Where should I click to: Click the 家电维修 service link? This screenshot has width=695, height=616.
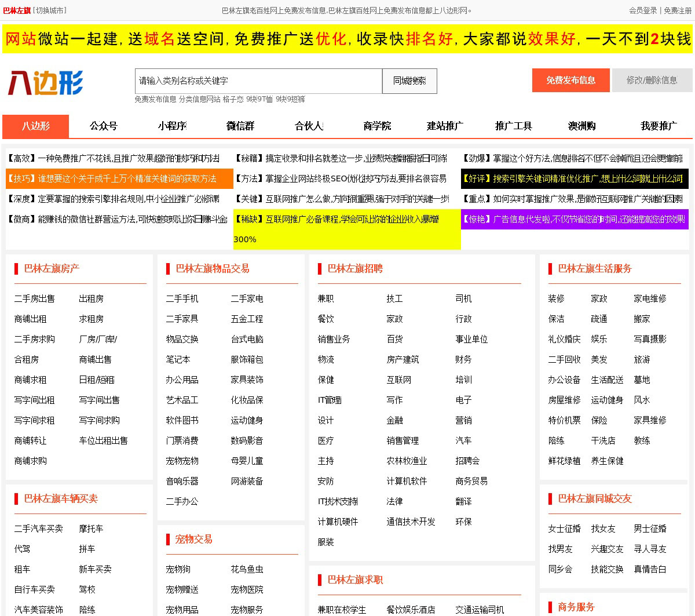click(650, 299)
